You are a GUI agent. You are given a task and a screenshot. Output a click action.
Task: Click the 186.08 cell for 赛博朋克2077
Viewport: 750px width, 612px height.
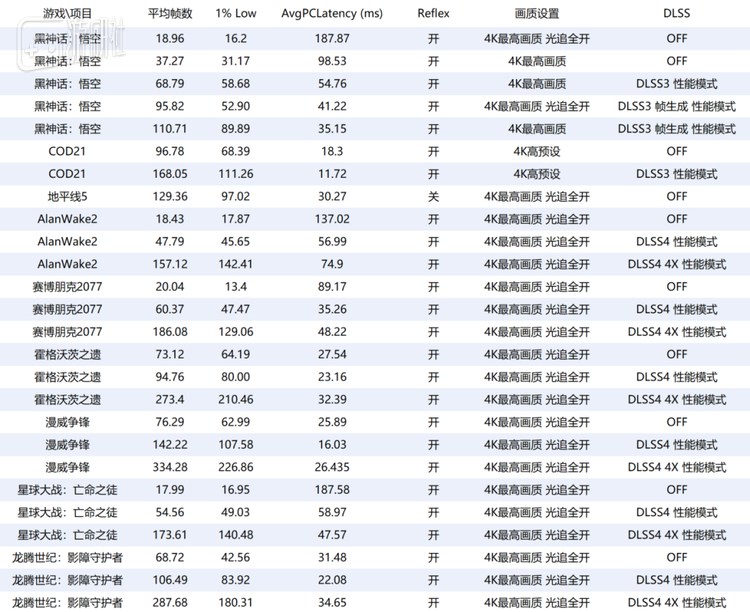point(169,331)
